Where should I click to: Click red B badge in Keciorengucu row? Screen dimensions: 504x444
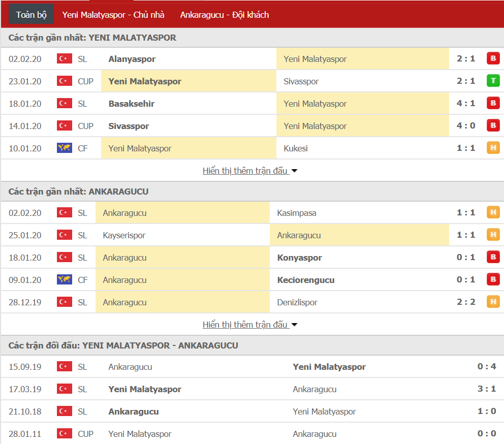[493, 279]
